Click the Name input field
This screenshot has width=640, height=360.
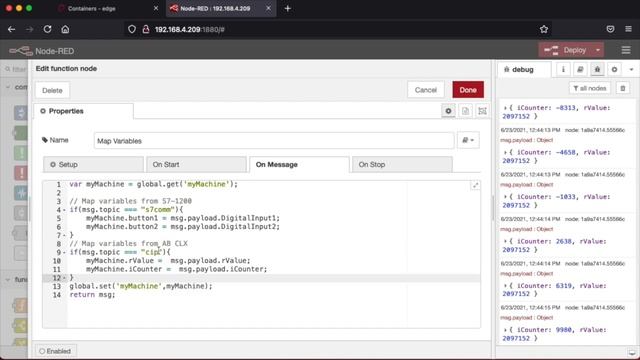[x=274, y=141]
